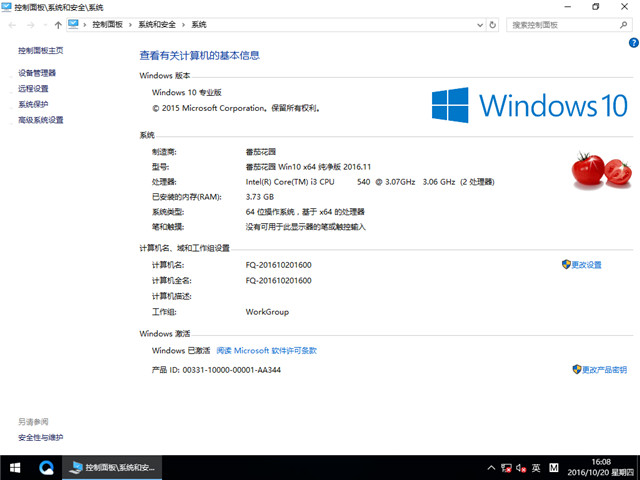Click Windows 10 专业版 edition text
This screenshot has height=480, width=640.
pyautogui.click(x=187, y=92)
